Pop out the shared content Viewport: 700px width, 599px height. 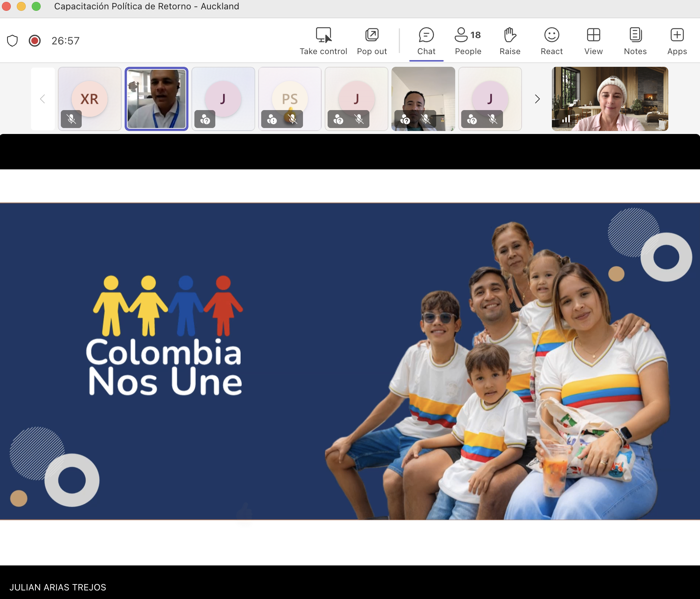coord(372,41)
